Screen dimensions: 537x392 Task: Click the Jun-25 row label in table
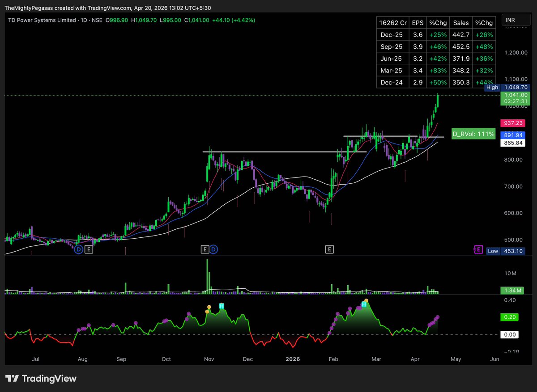click(x=392, y=59)
